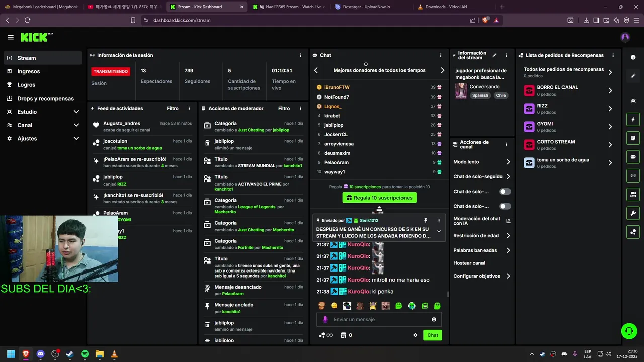Click the pencil edit-layout icon in the right sidebar
644x362 pixels.
[x=633, y=76]
